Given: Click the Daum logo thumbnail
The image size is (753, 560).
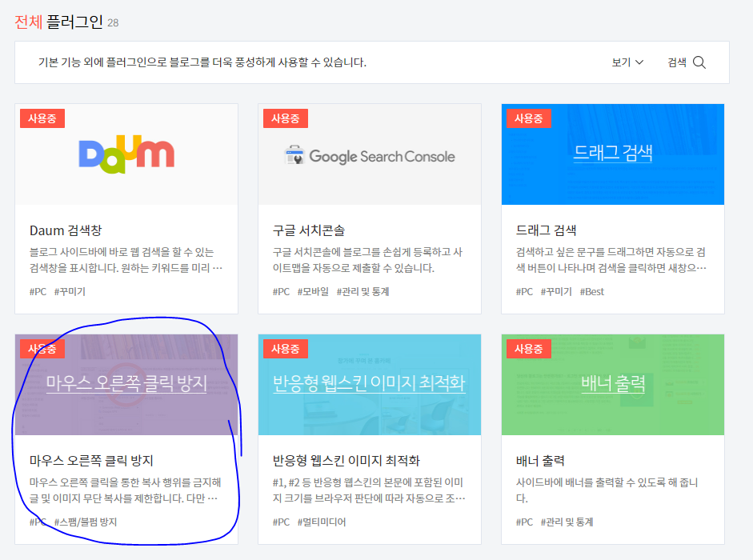Looking at the screenshot, I should [x=126, y=154].
